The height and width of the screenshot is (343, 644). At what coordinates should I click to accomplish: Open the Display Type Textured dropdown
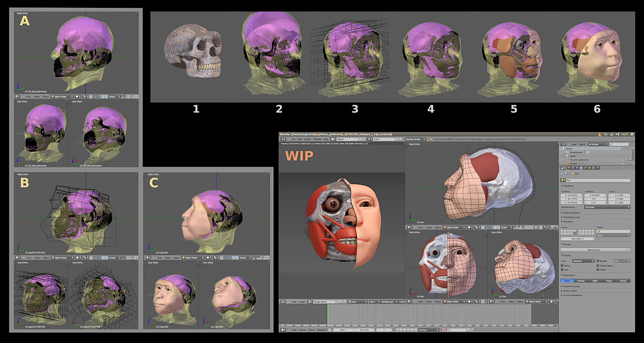click(x=583, y=261)
